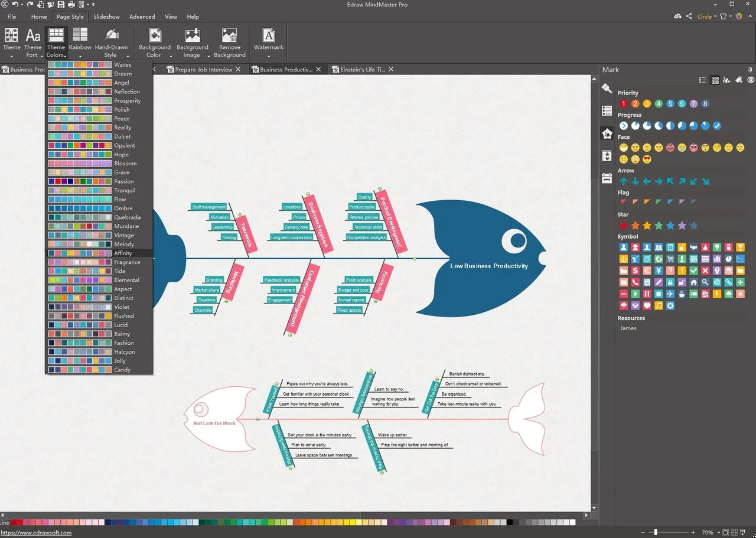Select the Affinity color theme

tap(99, 253)
